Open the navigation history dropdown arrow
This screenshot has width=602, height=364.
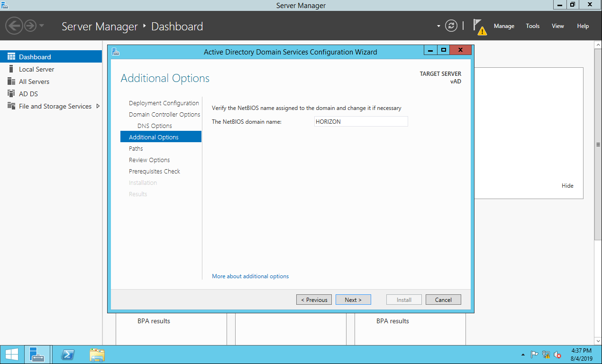point(42,26)
